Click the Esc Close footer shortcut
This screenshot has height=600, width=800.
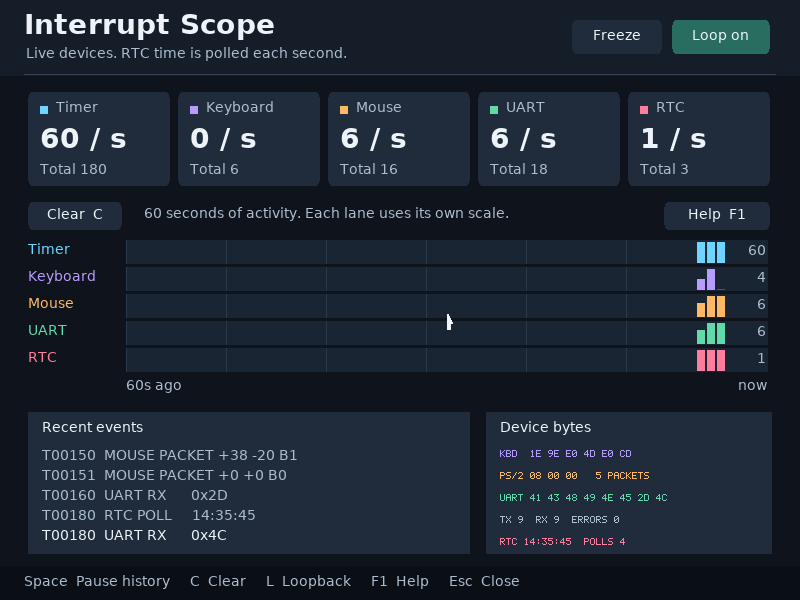coord(484,581)
